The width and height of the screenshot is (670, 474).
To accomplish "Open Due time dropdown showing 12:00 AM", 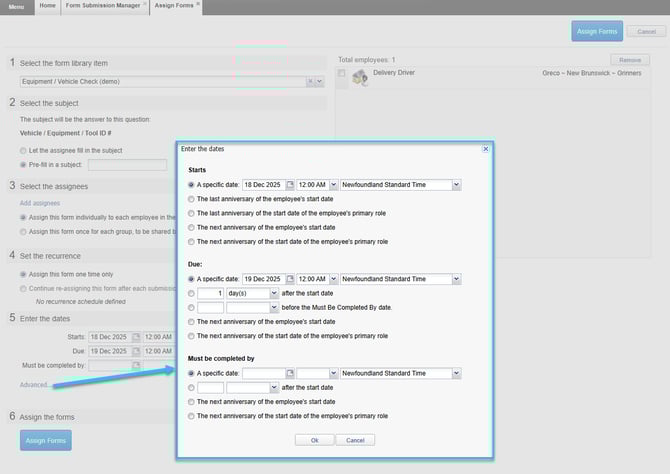I will pos(334,279).
